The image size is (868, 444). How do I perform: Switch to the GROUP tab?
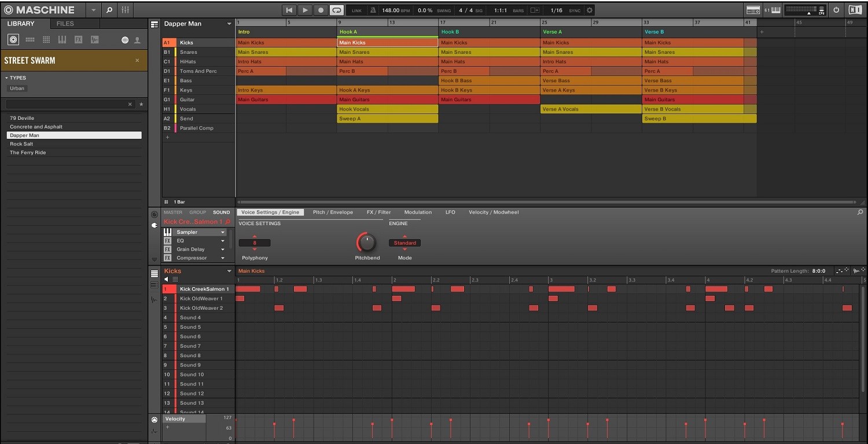(x=198, y=212)
